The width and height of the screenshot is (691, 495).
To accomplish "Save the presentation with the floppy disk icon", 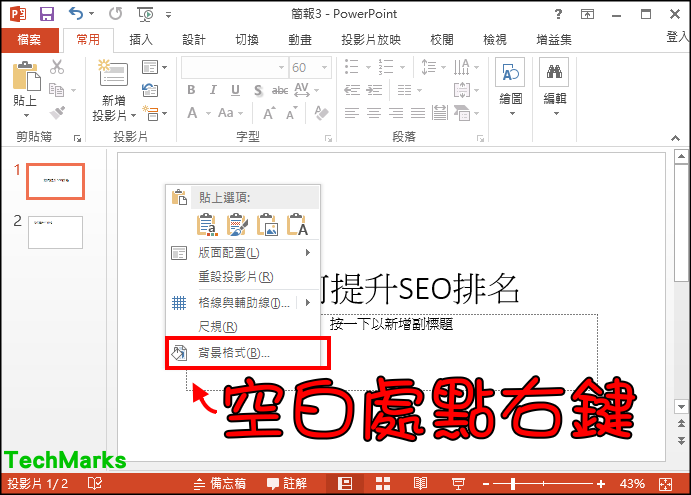I will tap(47, 14).
